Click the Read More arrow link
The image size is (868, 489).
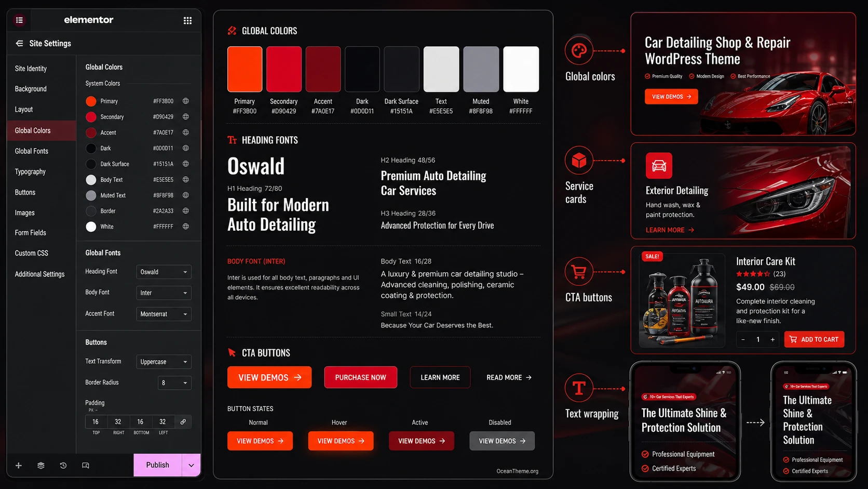pyautogui.click(x=509, y=377)
